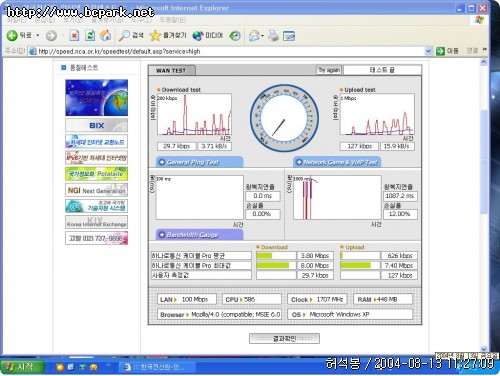Click the Clock 1707 MHz info box
This screenshot has width=500, height=376.
point(317,299)
